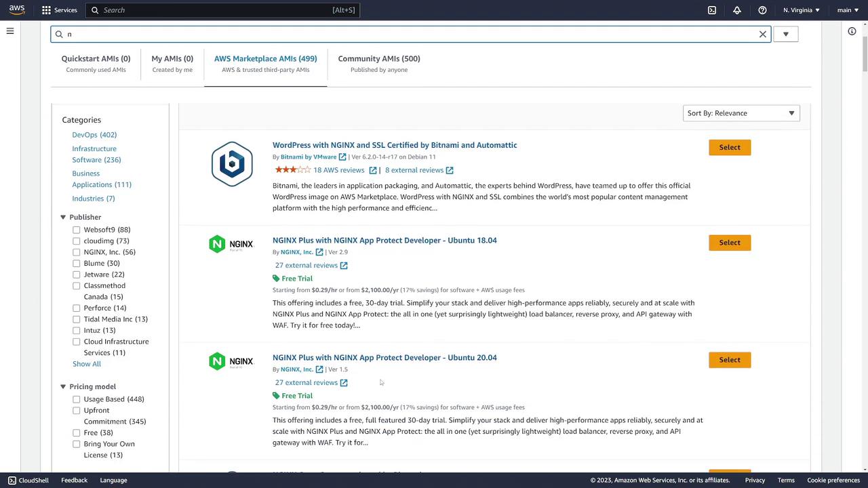Screen dimensions: 868x488
Task: Open the Sort By Relevance dropdown
Action: (x=741, y=113)
